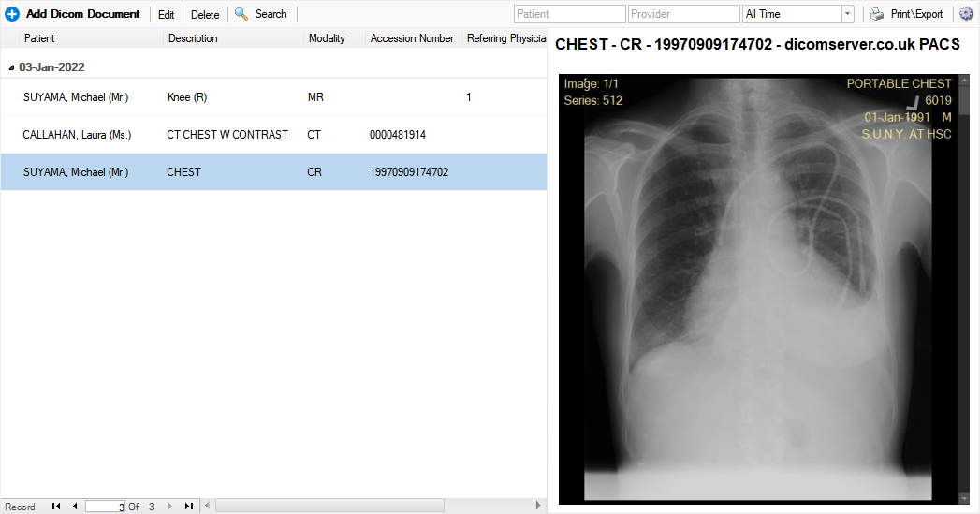Go to the first record
The height and width of the screenshot is (514, 980).
(x=56, y=507)
